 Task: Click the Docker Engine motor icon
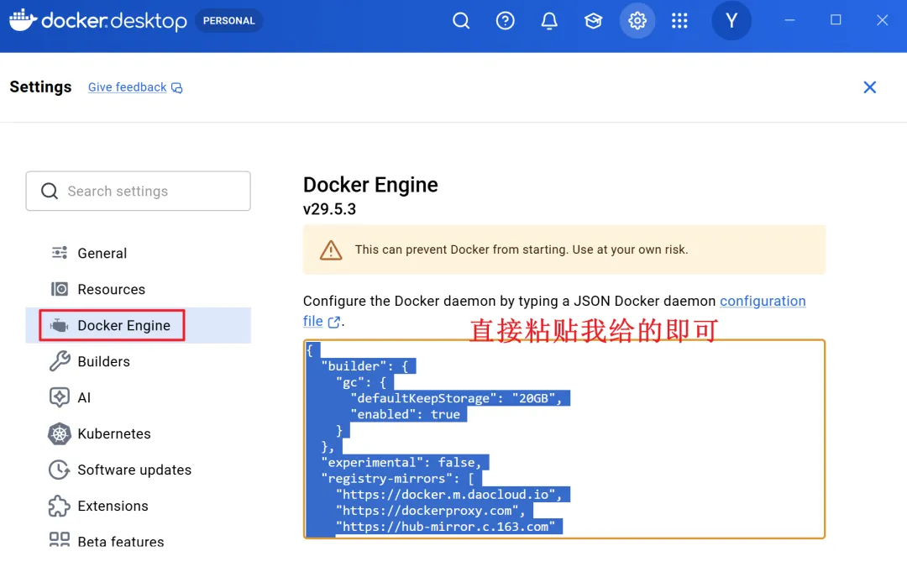click(59, 325)
